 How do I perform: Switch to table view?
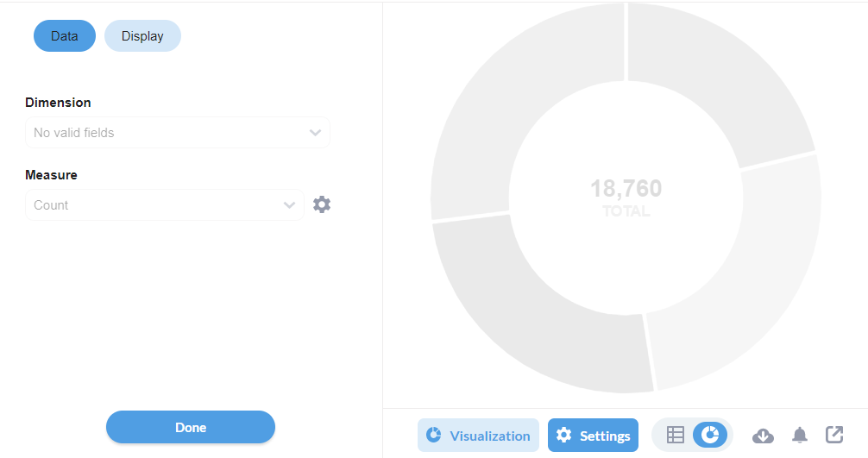coord(676,436)
